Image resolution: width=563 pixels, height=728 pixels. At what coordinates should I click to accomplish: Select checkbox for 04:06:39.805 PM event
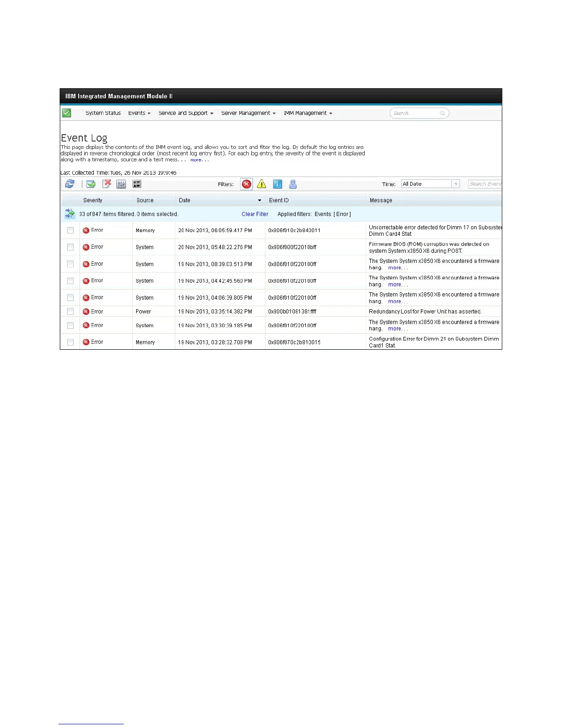coord(70,298)
